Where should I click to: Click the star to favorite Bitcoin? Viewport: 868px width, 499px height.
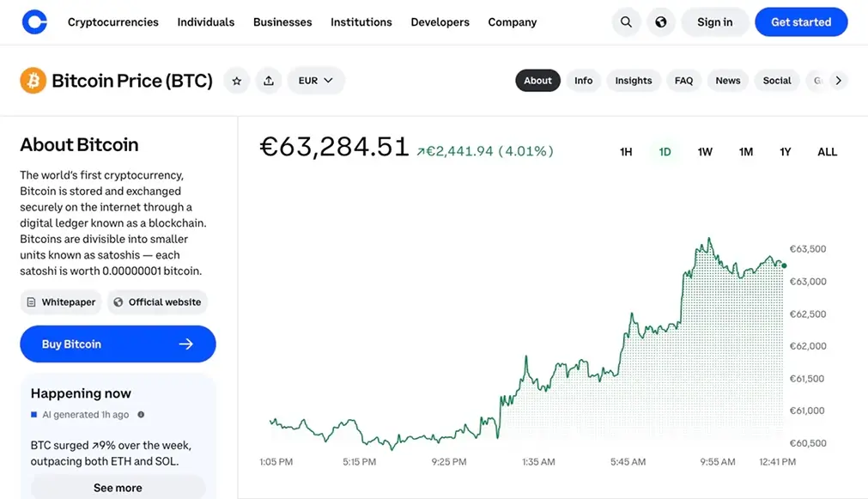pos(236,80)
